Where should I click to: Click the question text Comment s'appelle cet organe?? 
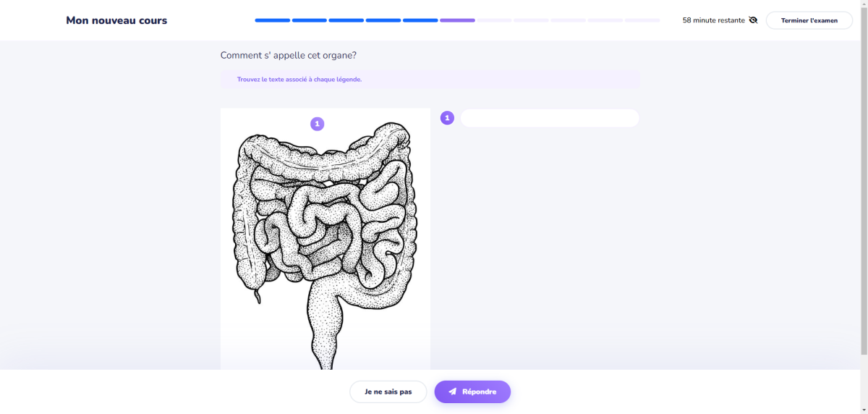pos(288,55)
